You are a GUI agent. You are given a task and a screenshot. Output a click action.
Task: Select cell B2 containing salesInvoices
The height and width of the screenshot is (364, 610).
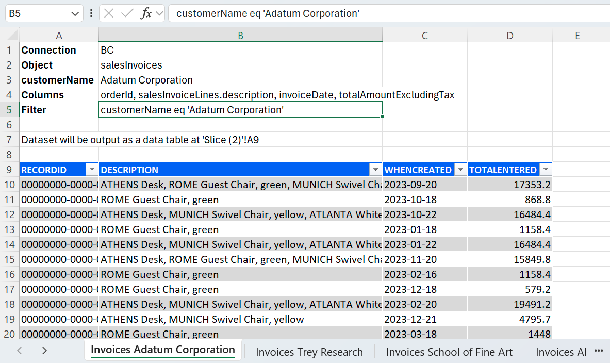pyautogui.click(x=240, y=65)
